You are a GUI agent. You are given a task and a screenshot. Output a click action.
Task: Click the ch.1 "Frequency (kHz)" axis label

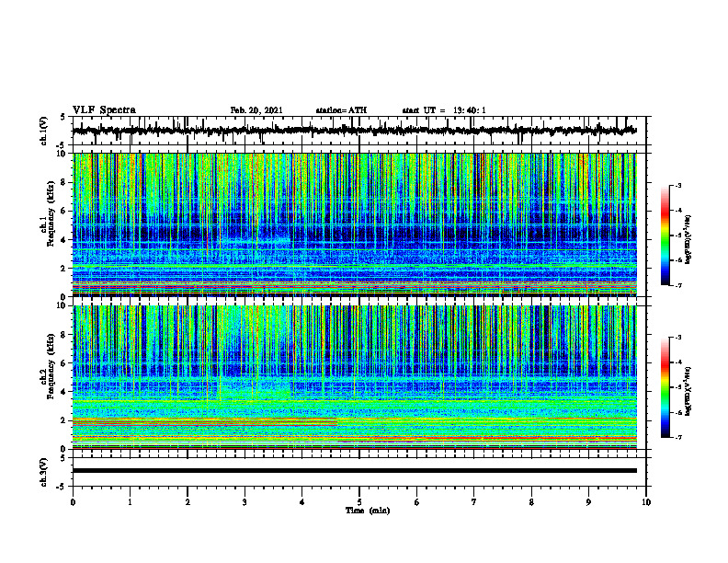[x=51, y=214]
